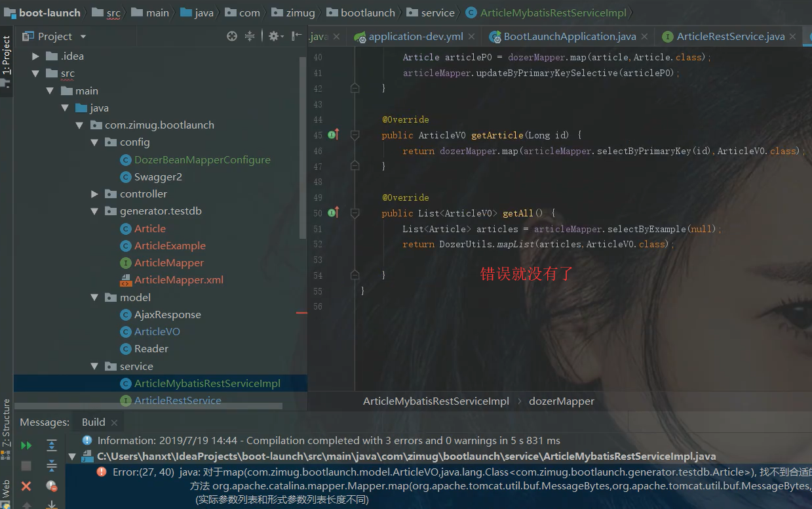Select Reader class in tree
The image size is (812, 509).
pos(151,348)
